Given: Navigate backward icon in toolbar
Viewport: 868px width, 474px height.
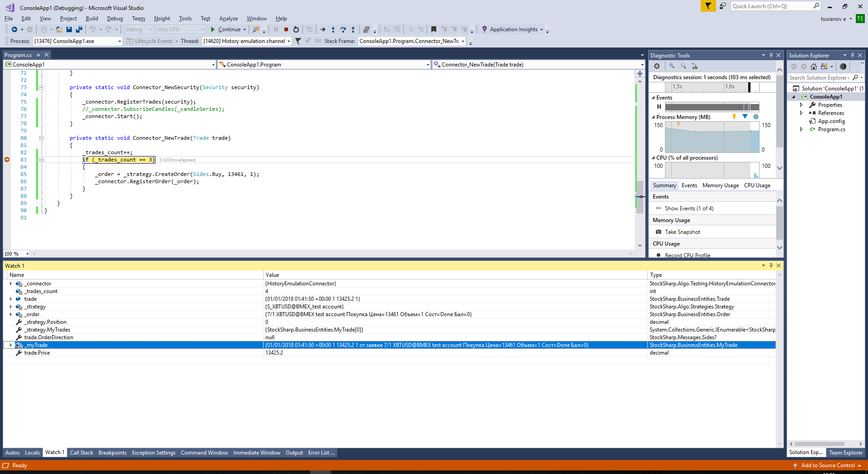Looking at the screenshot, I should pyautogui.click(x=14, y=29).
